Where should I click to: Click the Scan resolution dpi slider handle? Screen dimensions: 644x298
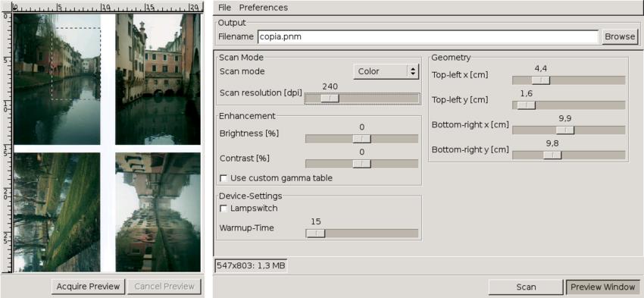(x=330, y=99)
